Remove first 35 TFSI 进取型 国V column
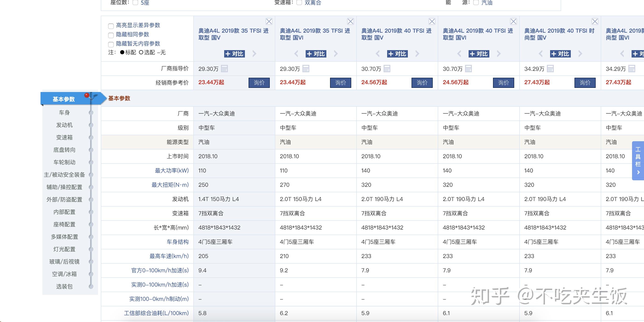The height and width of the screenshot is (322, 644). (x=269, y=21)
